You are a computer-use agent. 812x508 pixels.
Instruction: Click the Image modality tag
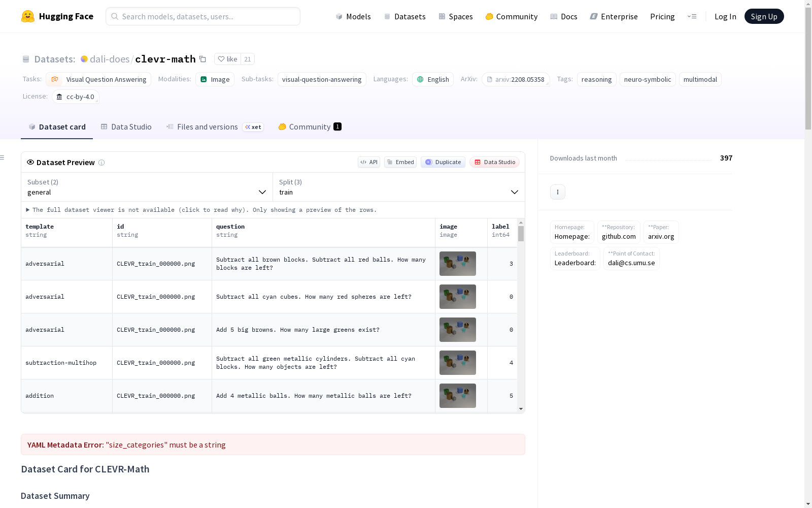click(215, 79)
